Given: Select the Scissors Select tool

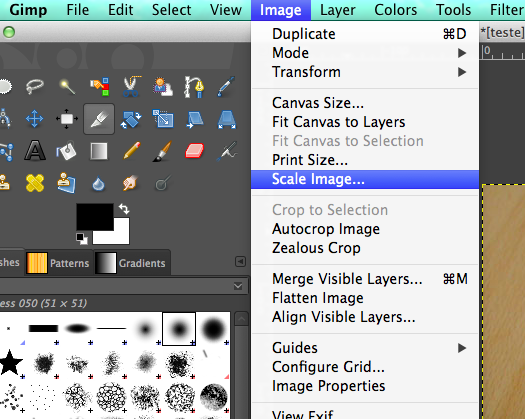Looking at the screenshot, I should coord(131,86).
